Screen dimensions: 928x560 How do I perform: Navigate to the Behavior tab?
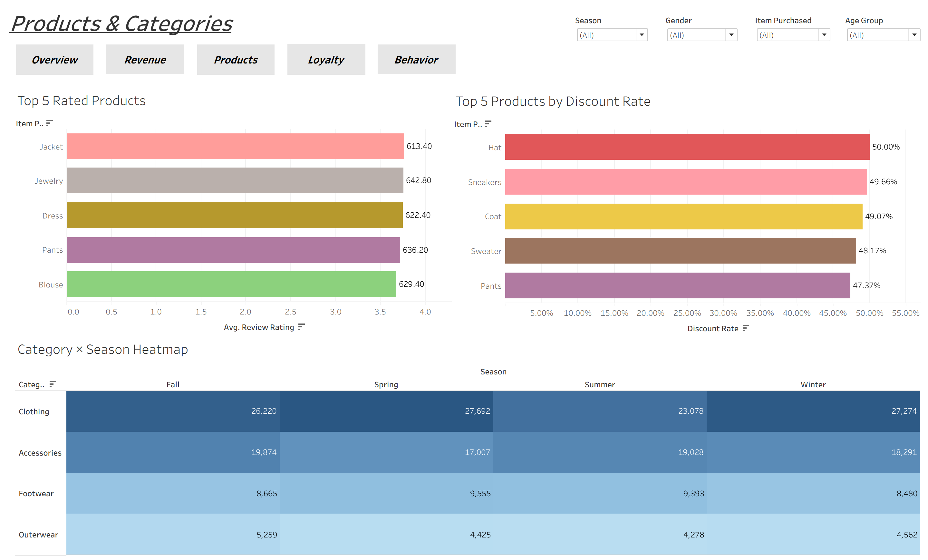pos(417,60)
